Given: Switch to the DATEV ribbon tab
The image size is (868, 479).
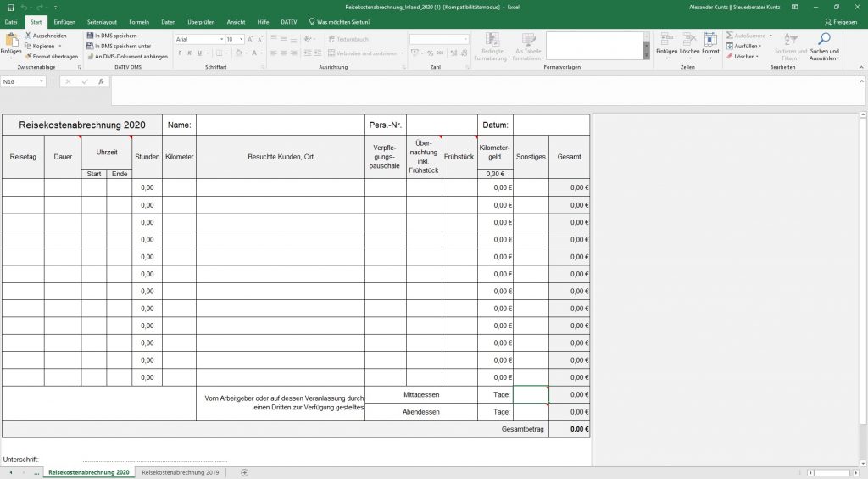Looking at the screenshot, I should (x=288, y=21).
